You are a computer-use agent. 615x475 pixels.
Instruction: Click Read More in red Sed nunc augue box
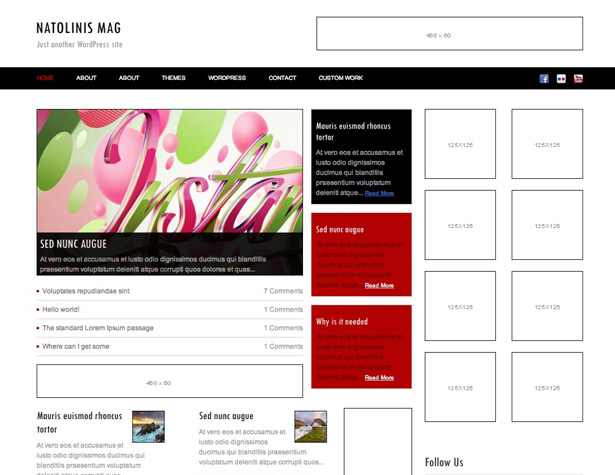click(x=379, y=286)
